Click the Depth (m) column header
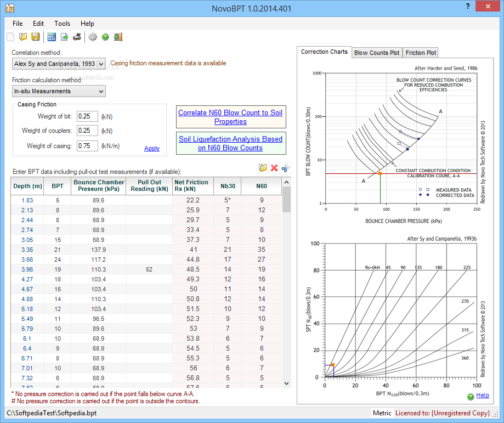The image size is (504, 423). point(27,186)
